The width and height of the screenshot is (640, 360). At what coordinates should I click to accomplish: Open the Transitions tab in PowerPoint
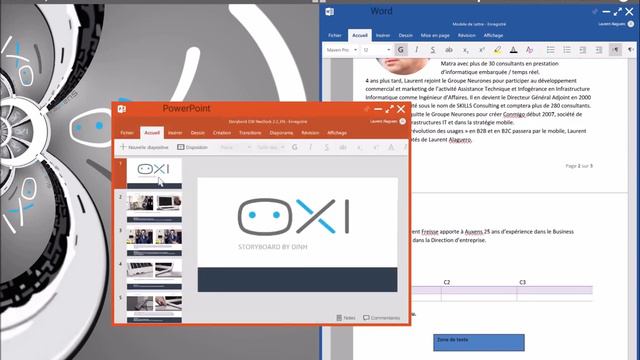(250, 133)
